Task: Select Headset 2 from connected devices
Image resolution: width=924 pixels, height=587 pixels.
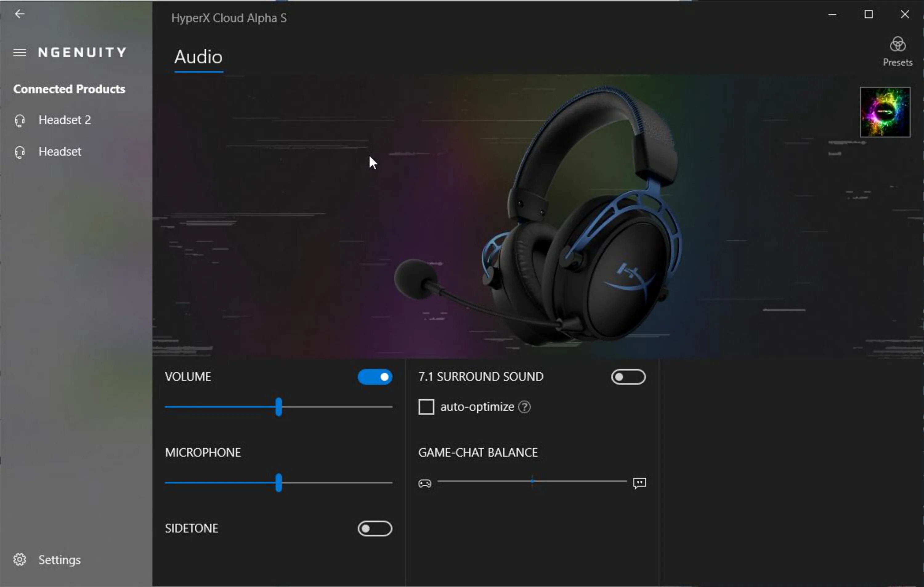Action: click(65, 119)
